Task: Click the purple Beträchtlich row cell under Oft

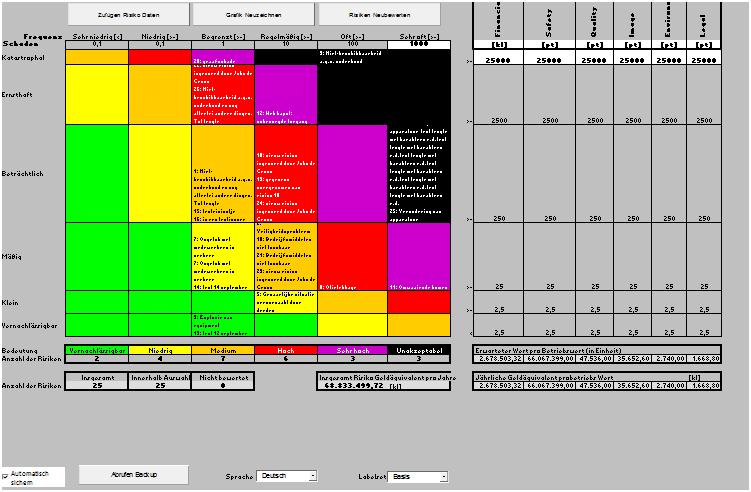Action: (x=353, y=173)
